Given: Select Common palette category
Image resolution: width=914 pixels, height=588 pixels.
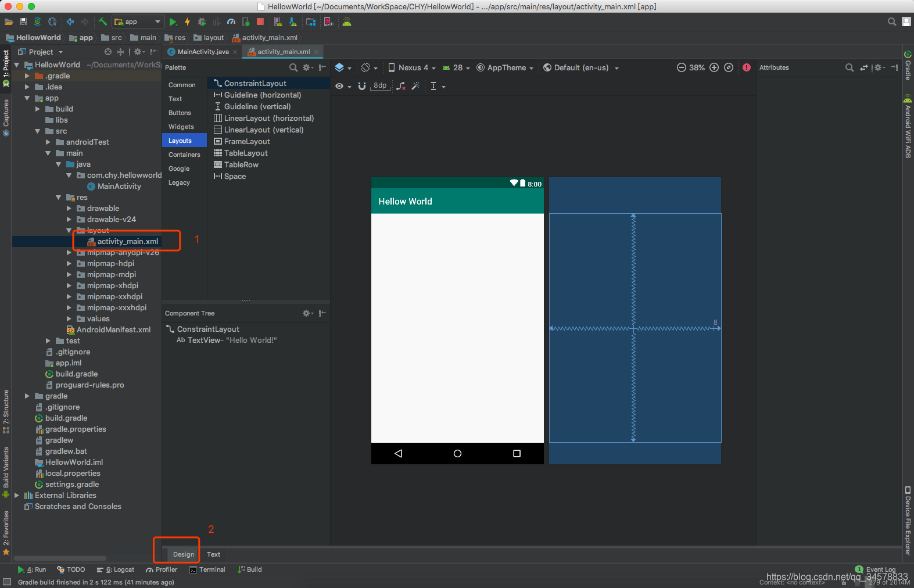Looking at the screenshot, I should [182, 85].
